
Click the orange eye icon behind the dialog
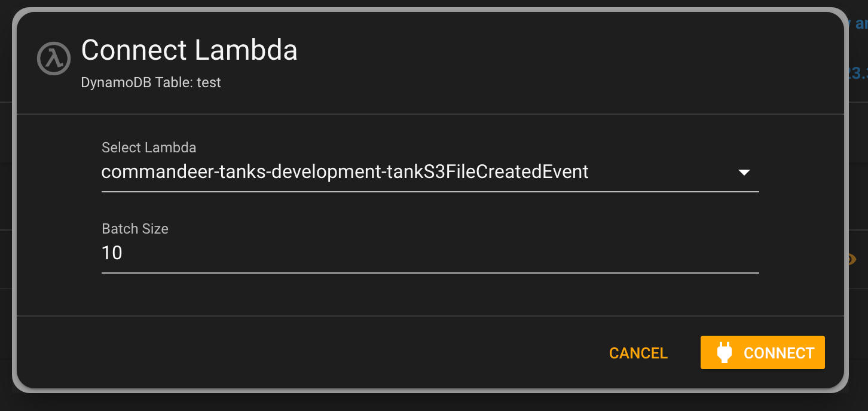[851, 259]
